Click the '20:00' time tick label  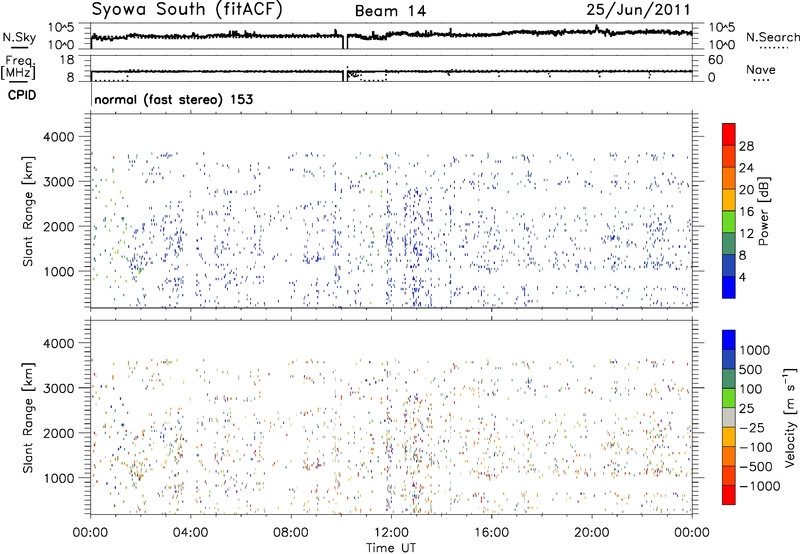click(x=592, y=533)
